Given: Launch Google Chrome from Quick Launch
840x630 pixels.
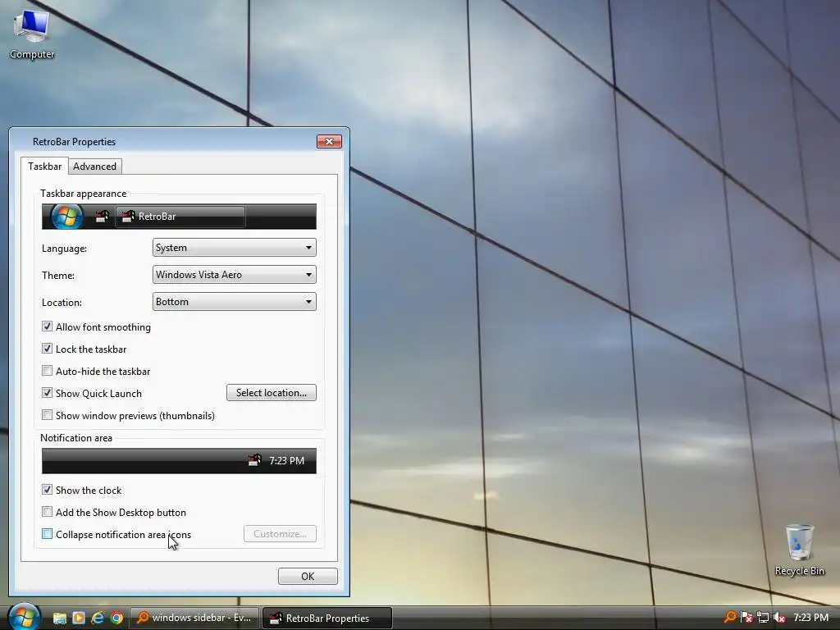Looking at the screenshot, I should [x=116, y=619].
